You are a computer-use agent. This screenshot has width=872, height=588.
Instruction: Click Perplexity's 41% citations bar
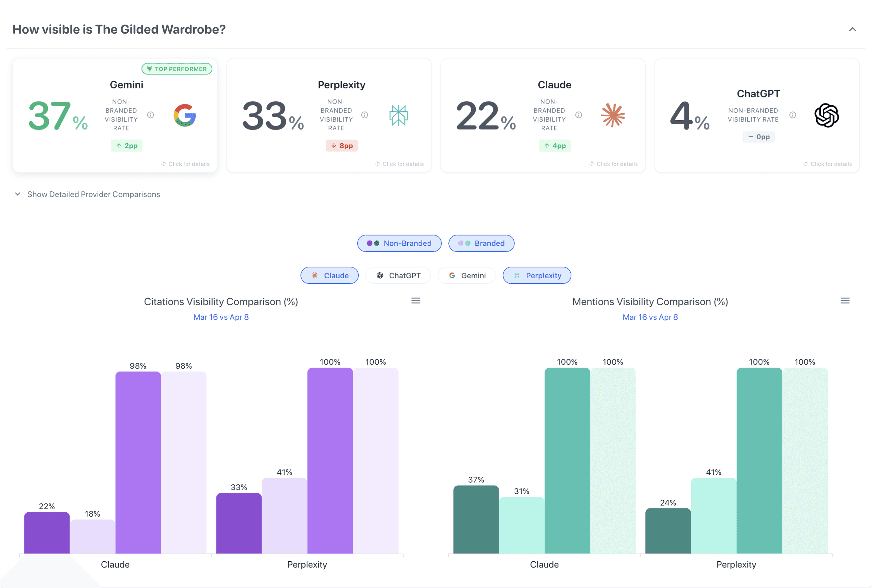click(285, 516)
